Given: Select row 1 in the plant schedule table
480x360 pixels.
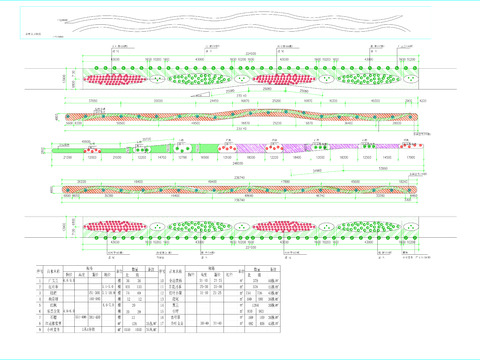Looking at the screenshot, I should [x=97, y=281].
